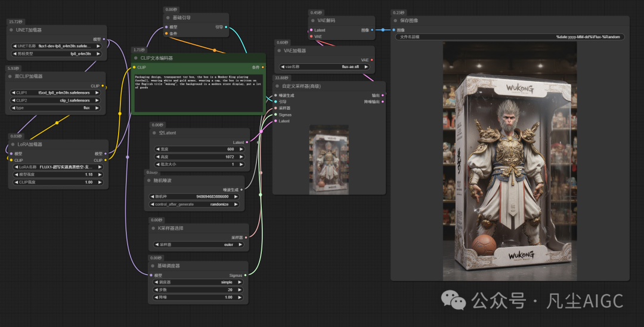Click the 条件 output socket on CLIP文本编码器
Screen dimensions: 644x327
(x=263, y=67)
